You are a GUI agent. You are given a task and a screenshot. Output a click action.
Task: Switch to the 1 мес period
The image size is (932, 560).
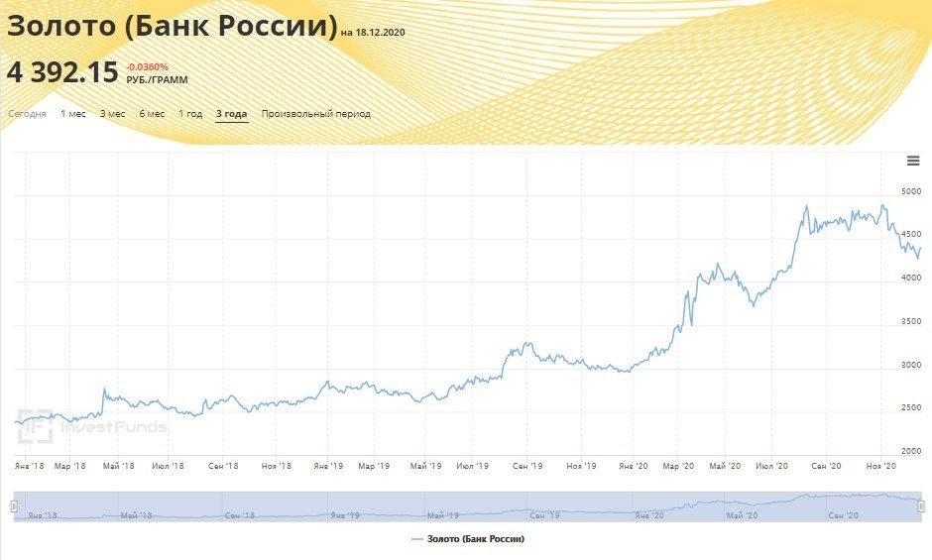(73, 114)
